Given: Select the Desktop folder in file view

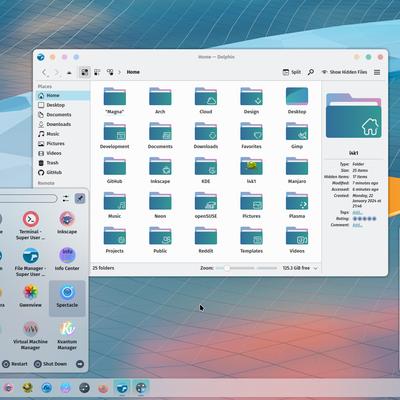Looking at the screenshot, I should pyautogui.click(x=297, y=100).
